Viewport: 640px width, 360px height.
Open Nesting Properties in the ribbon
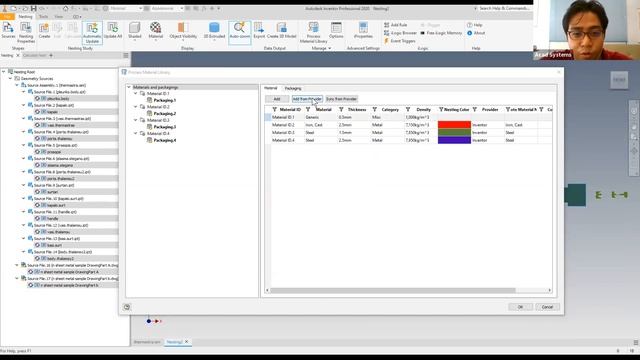click(26, 33)
